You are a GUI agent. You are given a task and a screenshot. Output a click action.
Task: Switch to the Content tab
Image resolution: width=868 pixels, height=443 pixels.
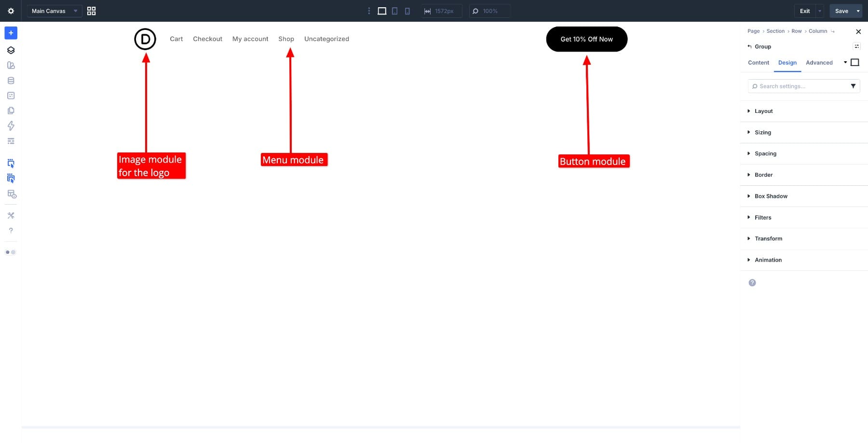[x=758, y=63]
